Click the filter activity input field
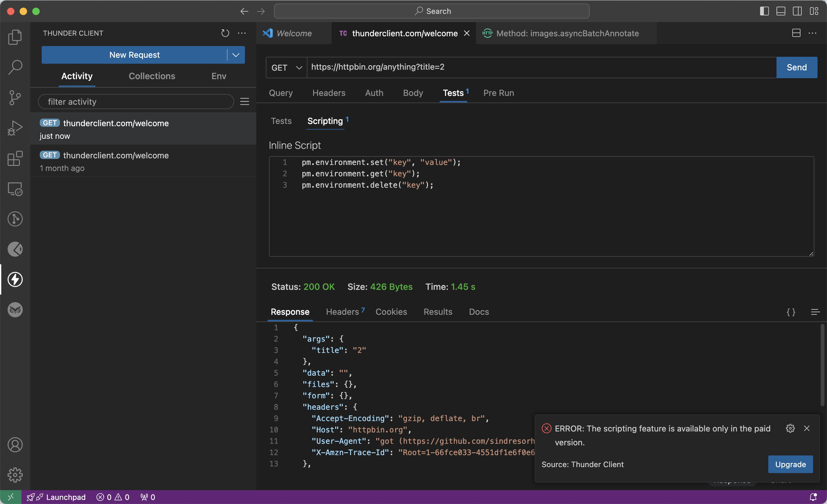 135,101
